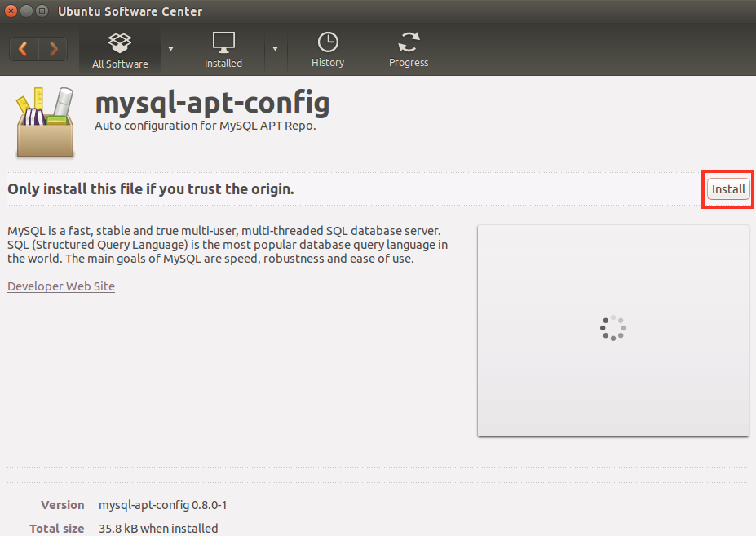Open the Developer Web Site link
Image resolution: width=756 pixels, height=536 pixels.
(x=61, y=286)
